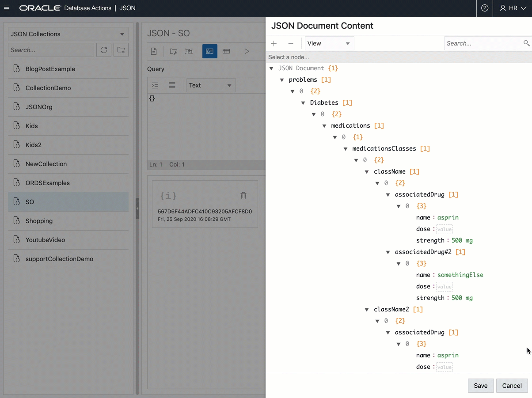
Task: Create a new JSON document
Action: click(154, 51)
